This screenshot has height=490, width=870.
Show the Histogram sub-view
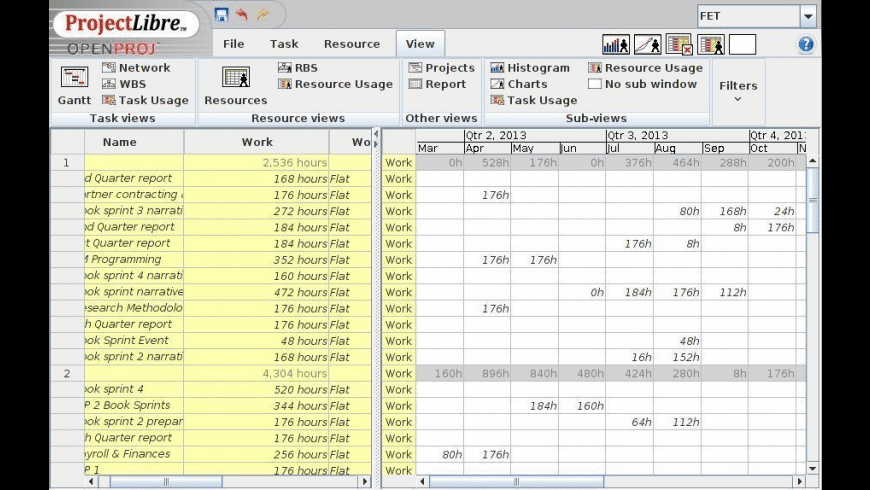tap(529, 68)
